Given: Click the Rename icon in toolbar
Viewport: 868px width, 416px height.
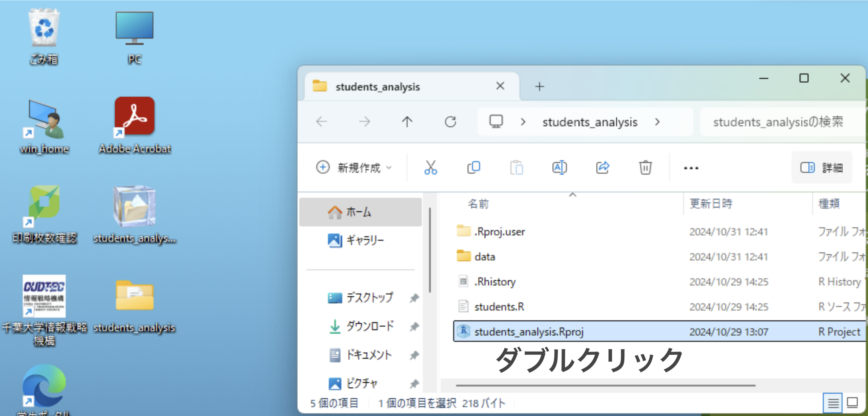Looking at the screenshot, I should coord(559,167).
